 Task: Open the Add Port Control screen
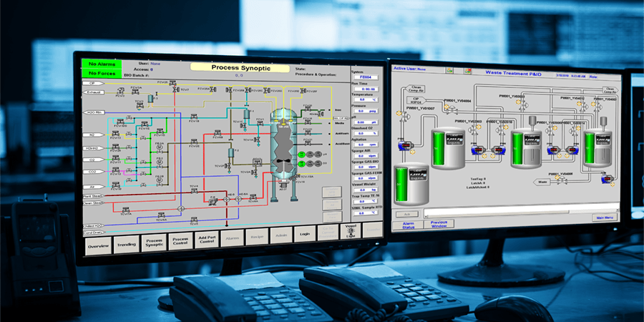[x=207, y=239]
